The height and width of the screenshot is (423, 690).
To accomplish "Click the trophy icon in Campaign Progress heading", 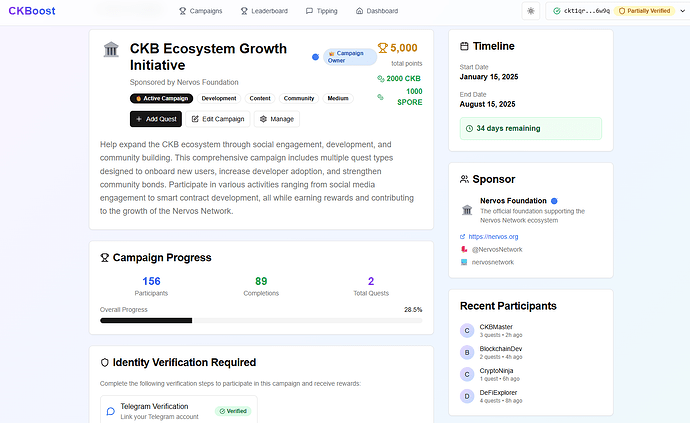I will (104, 257).
